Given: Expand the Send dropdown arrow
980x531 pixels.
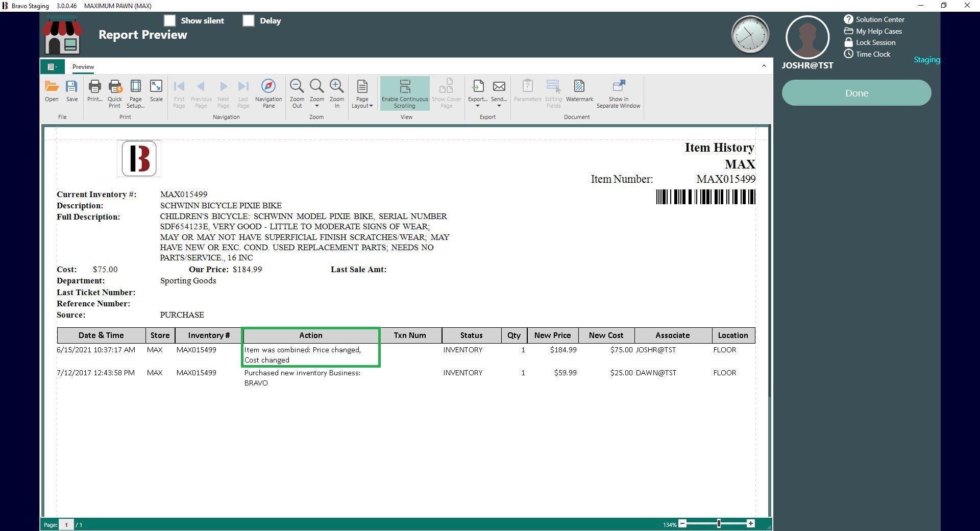Looking at the screenshot, I should tap(499, 106).
